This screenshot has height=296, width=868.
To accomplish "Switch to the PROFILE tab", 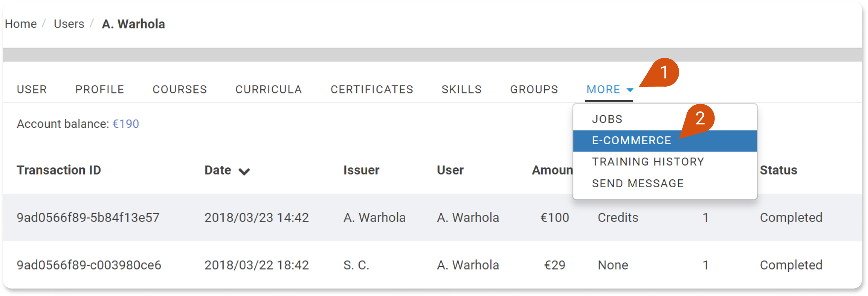I will pos(100,90).
